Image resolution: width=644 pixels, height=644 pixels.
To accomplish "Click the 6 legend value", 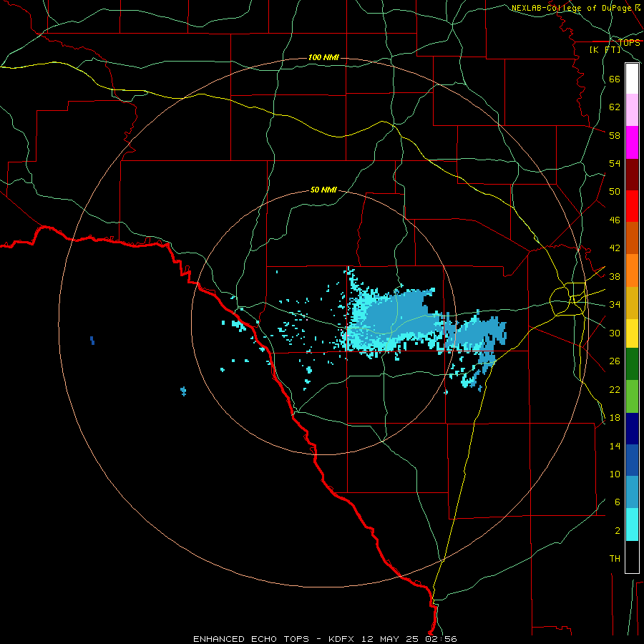I will click(x=618, y=502).
